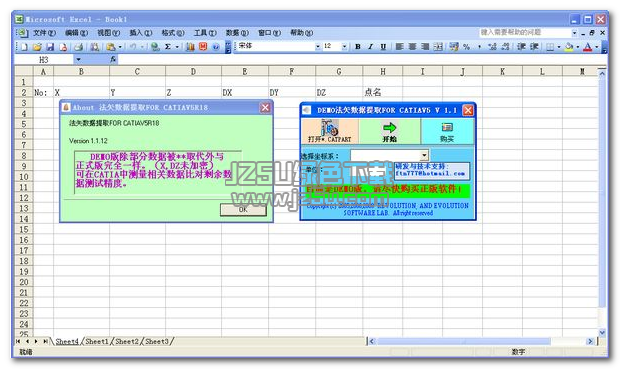Expand the 选择坐标系 coordinate system dropdown
Screen dimensions: 620x369
[424, 155]
